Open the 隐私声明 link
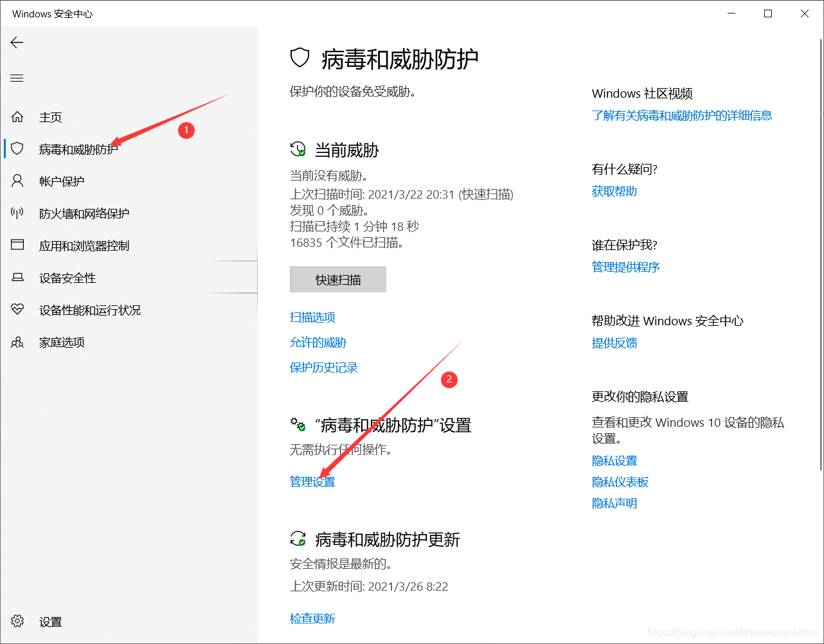This screenshot has height=644, width=824. coord(614,503)
